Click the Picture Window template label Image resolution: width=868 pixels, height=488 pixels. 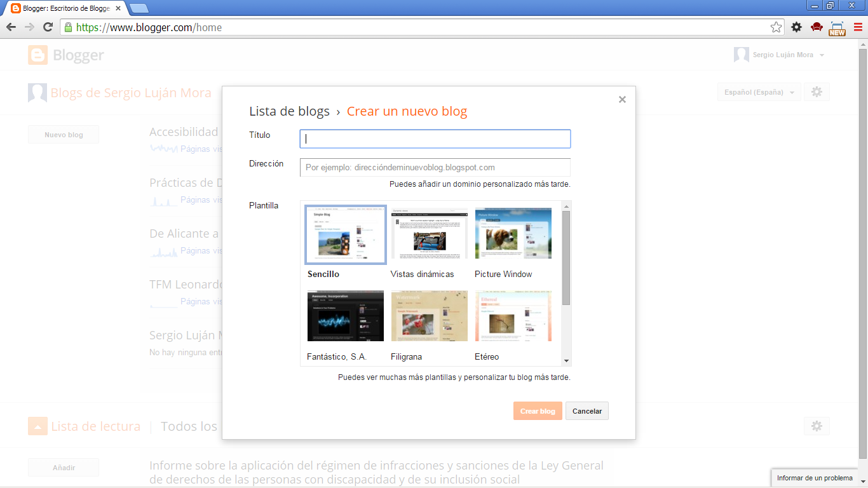pyautogui.click(x=503, y=274)
